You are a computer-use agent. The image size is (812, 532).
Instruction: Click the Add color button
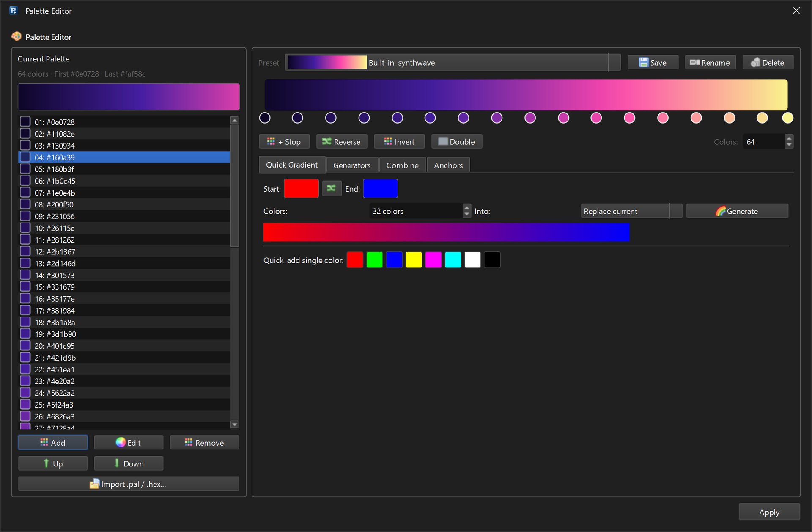53,443
